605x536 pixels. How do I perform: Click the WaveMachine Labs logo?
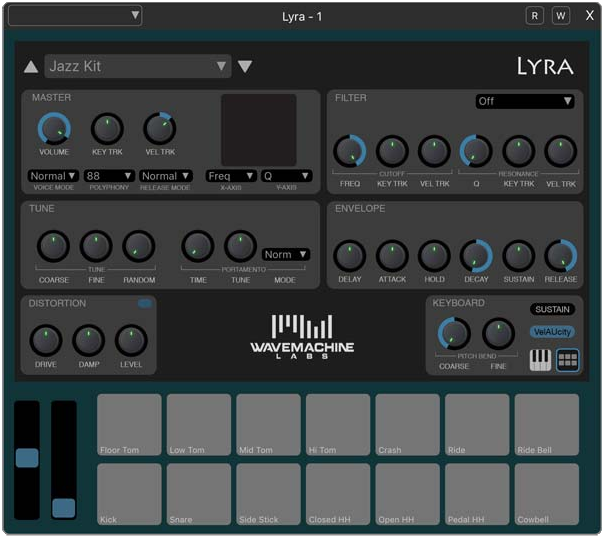(302, 337)
